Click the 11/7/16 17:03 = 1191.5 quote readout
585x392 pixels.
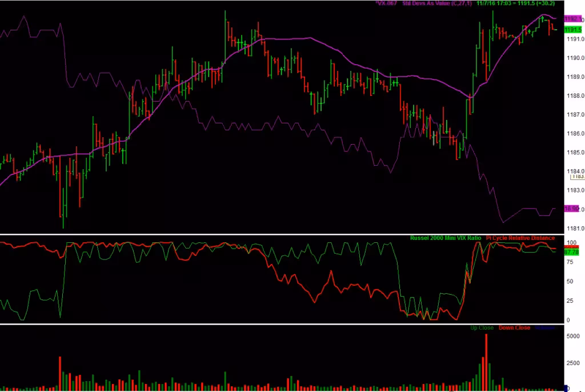(x=516, y=3)
